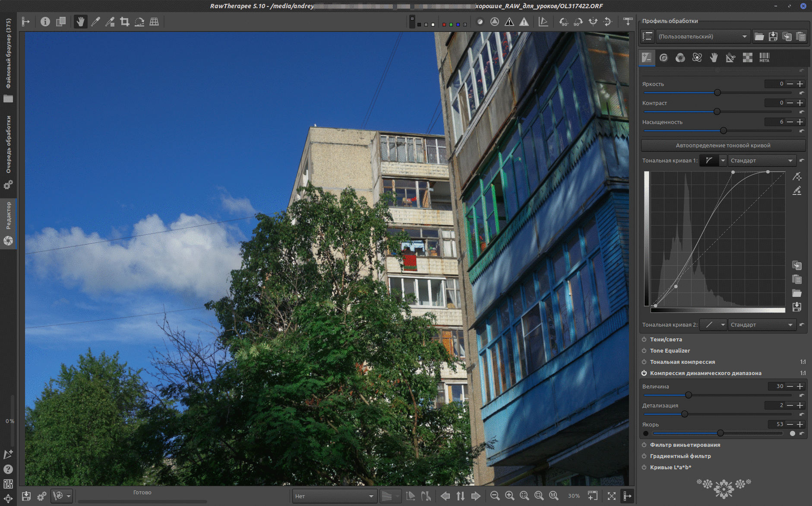This screenshot has width=812, height=506.
Task: Zoom in on the preview
Action: 510,496
